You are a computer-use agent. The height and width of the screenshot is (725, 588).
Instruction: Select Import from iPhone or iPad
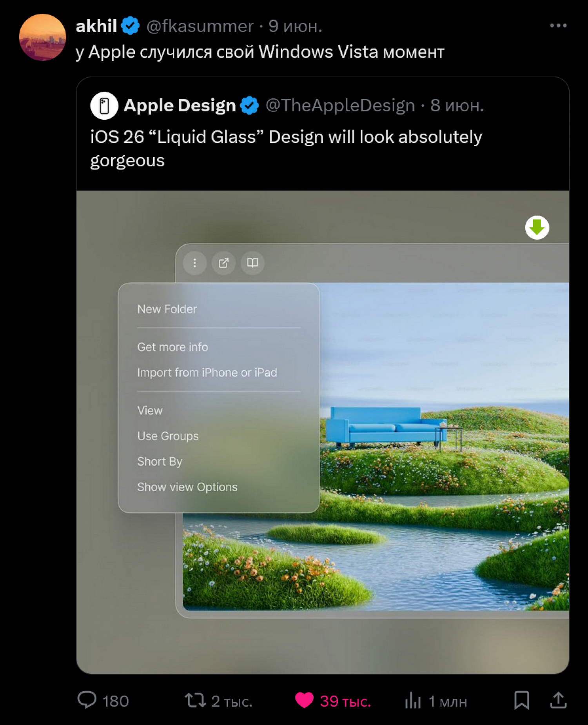coord(207,372)
